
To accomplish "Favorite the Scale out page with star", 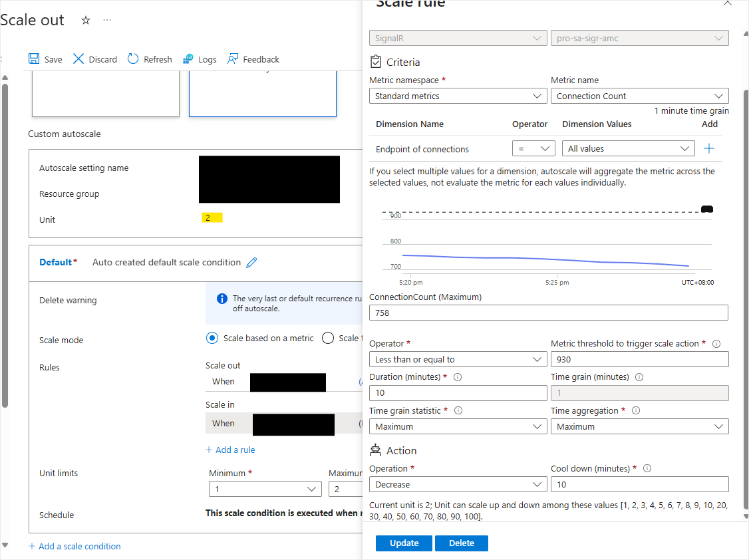I will pos(86,20).
